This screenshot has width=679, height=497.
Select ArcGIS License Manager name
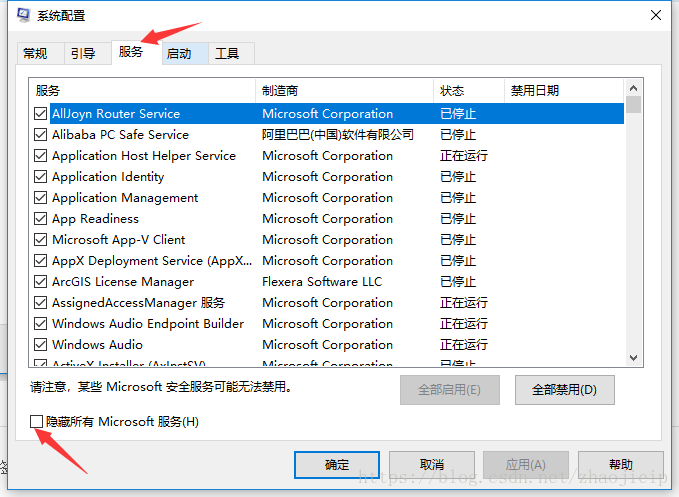click(123, 281)
